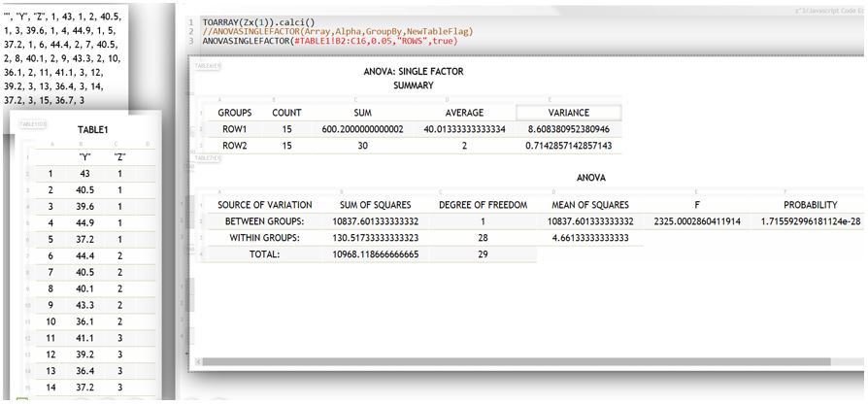
Task: Select the MEAN OF SQUARES header cell
Action: point(588,205)
